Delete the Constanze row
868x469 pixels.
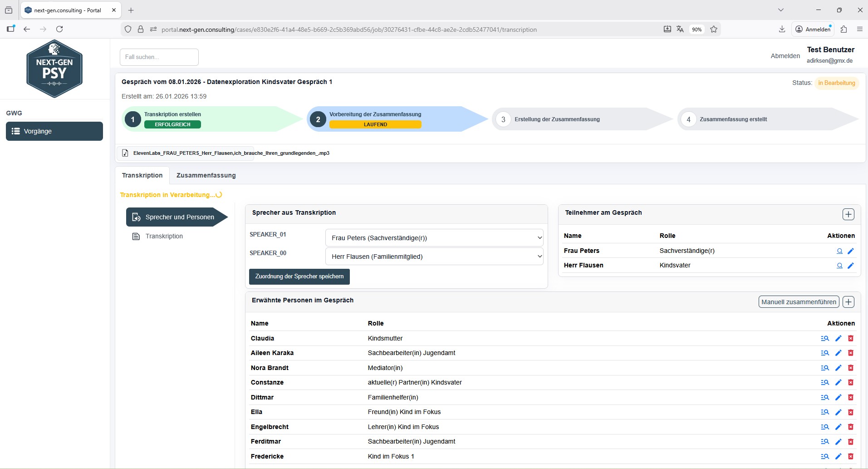tap(851, 383)
